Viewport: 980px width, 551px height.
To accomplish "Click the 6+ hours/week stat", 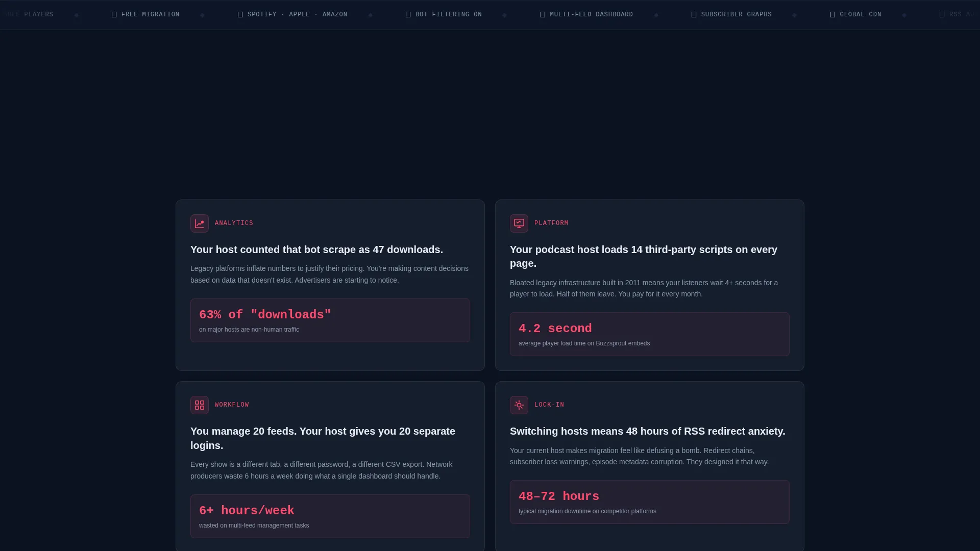I will pos(247,511).
